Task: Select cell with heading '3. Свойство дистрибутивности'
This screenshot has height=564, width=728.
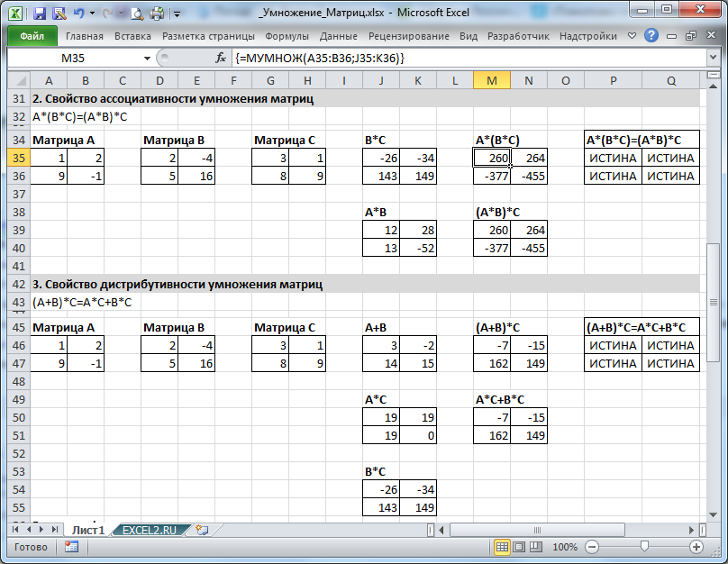Action: pyautogui.click(x=177, y=284)
